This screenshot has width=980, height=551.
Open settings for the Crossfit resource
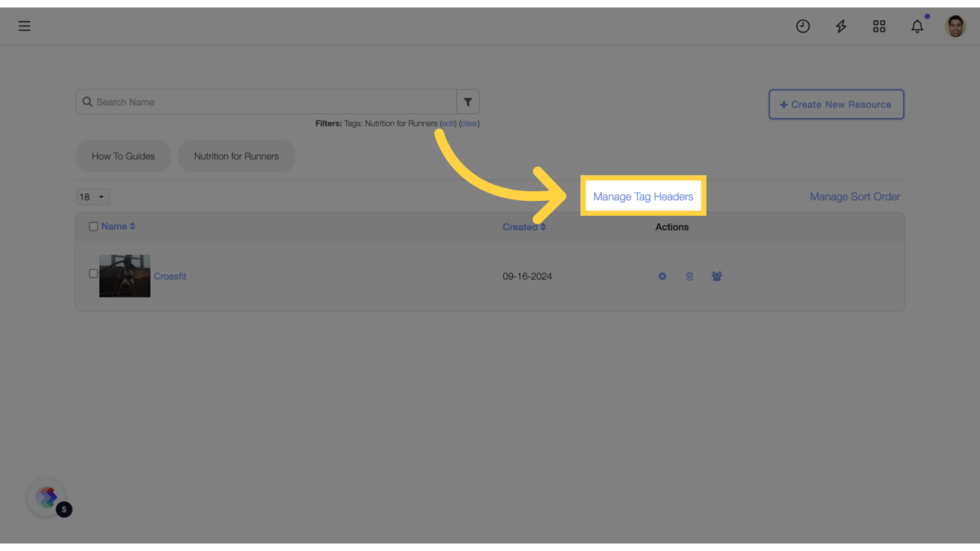point(662,276)
